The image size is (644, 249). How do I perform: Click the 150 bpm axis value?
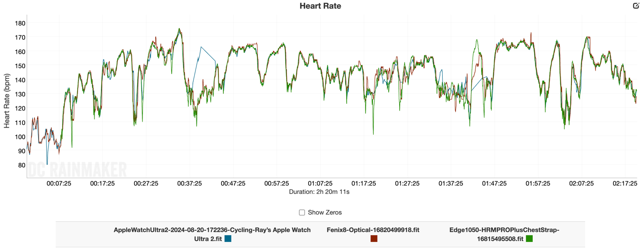pyautogui.click(x=20, y=65)
